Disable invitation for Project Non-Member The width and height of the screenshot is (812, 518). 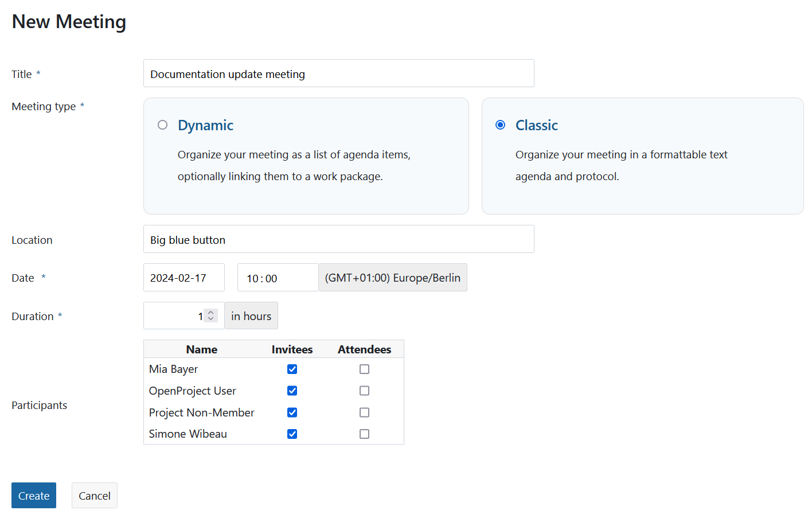pyautogui.click(x=292, y=412)
